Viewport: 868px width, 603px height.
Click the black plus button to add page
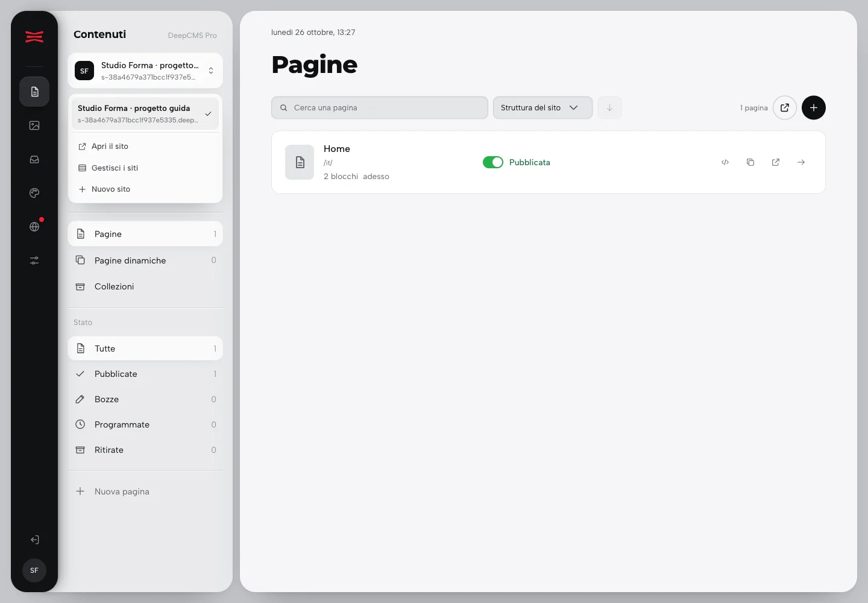814,108
